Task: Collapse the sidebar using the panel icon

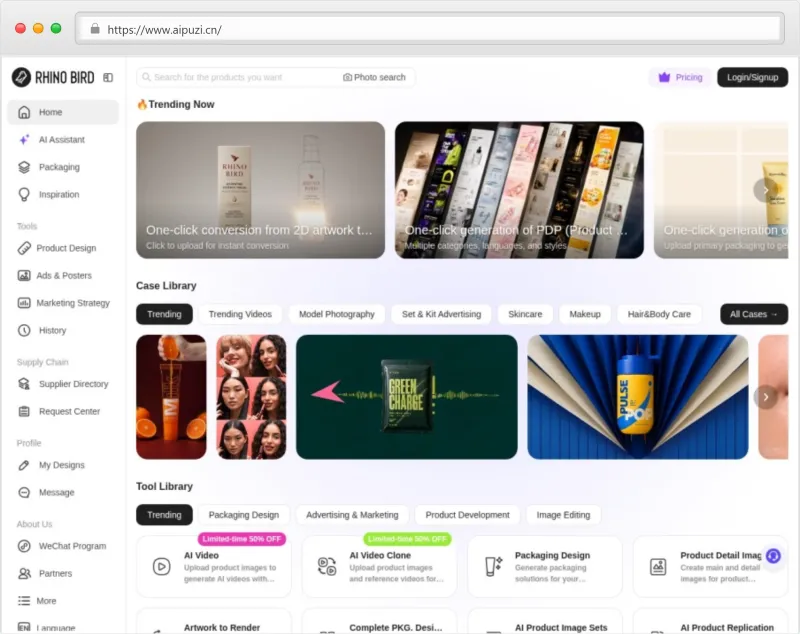Action: pyautogui.click(x=108, y=78)
